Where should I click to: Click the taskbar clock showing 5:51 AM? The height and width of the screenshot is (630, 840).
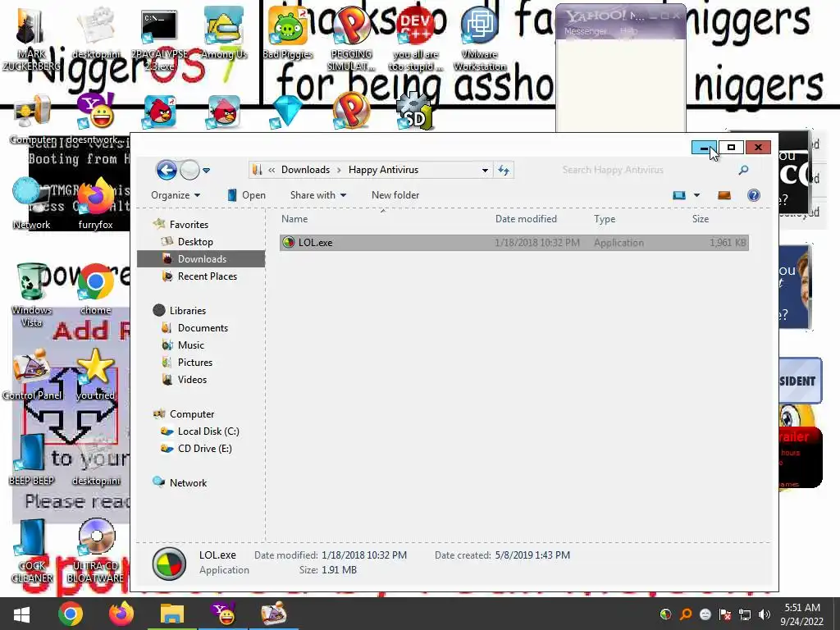(x=802, y=614)
